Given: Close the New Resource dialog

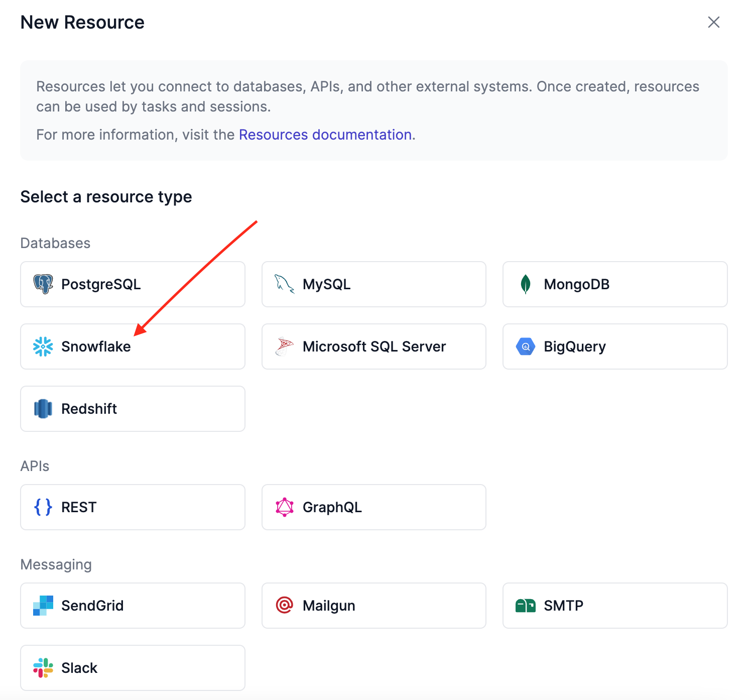Looking at the screenshot, I should point(713,22).
